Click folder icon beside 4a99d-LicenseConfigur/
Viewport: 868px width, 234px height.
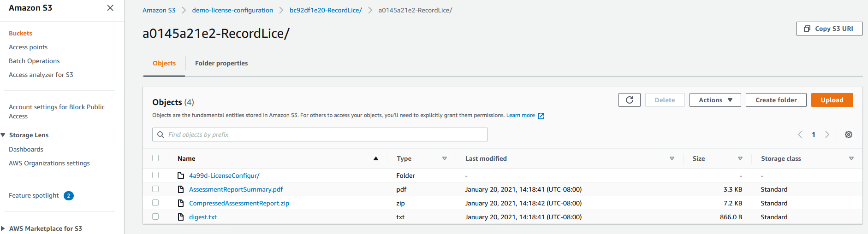click(181, 175)
